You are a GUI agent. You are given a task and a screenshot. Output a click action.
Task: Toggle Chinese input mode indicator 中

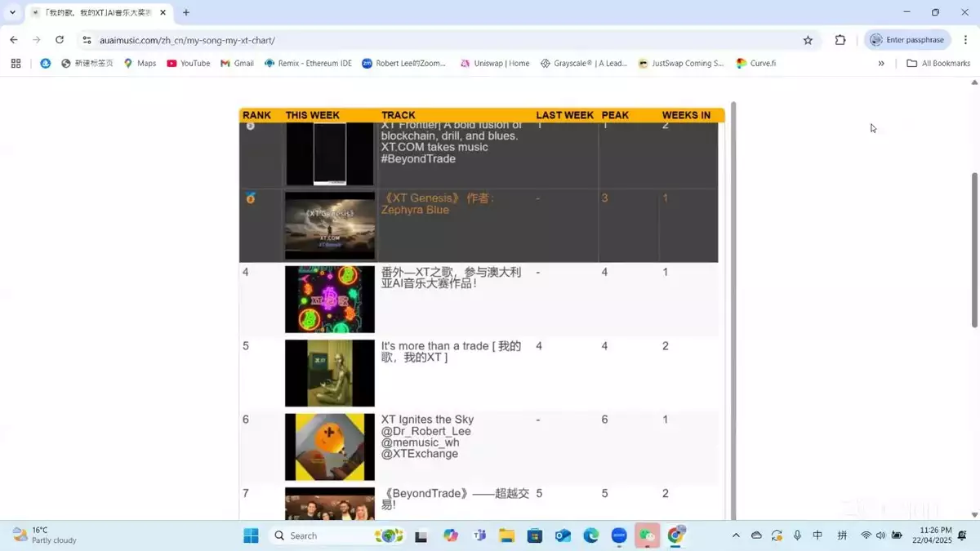(817, 535)
